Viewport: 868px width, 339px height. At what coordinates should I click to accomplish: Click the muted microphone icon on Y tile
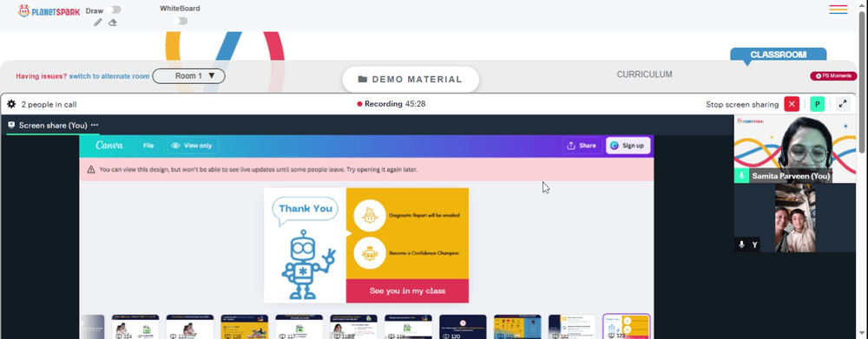742,244
